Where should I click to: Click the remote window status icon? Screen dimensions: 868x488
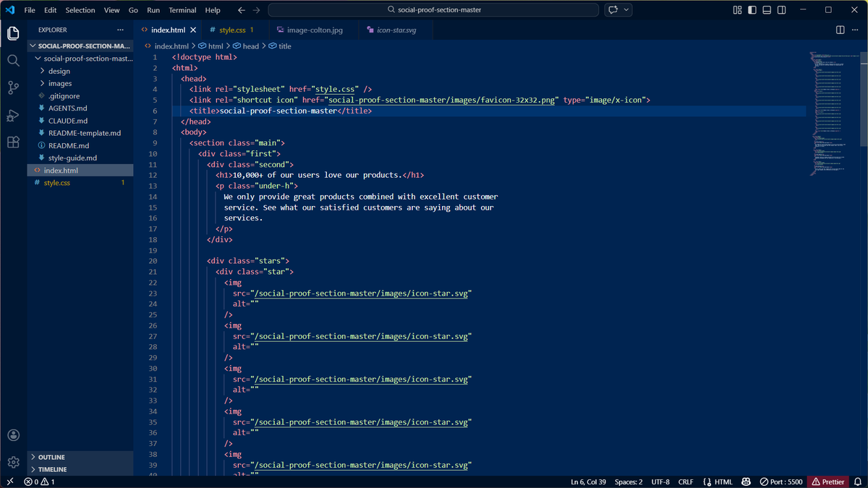[x=9, y=481]
